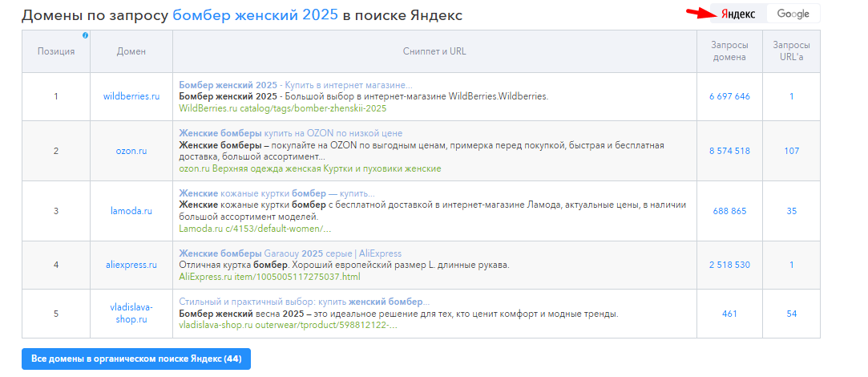The image size is (868, 377).
Task: Open URL queries count 54 for vladislava-shop
Action: 791,314
